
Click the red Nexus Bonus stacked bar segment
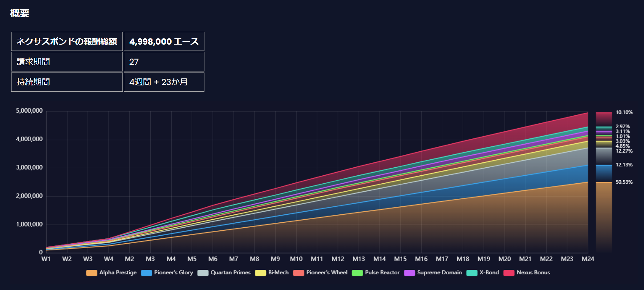[x=604, y=120]
